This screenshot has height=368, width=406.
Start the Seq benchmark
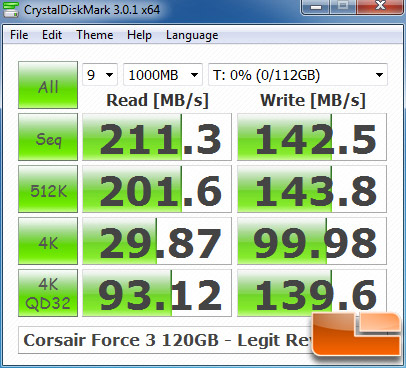pos(48,137)
